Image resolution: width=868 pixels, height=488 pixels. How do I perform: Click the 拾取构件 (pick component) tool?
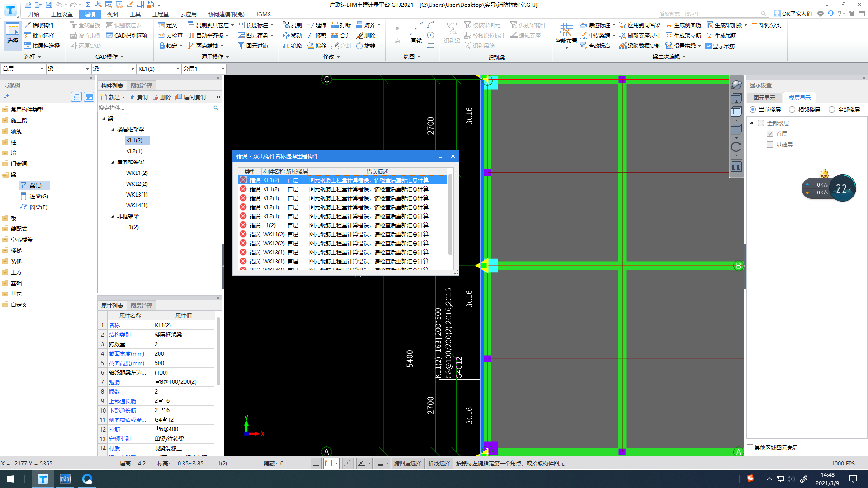[x=39, y=25]
